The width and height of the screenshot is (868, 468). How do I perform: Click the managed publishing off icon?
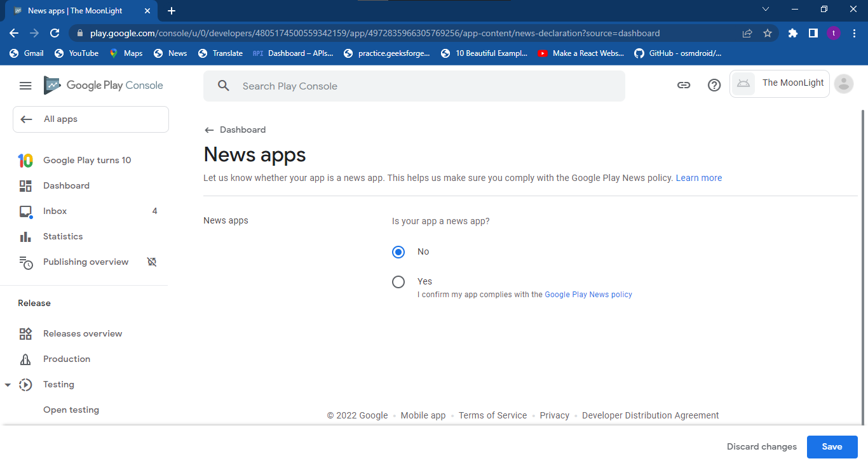tap(152, 262)
